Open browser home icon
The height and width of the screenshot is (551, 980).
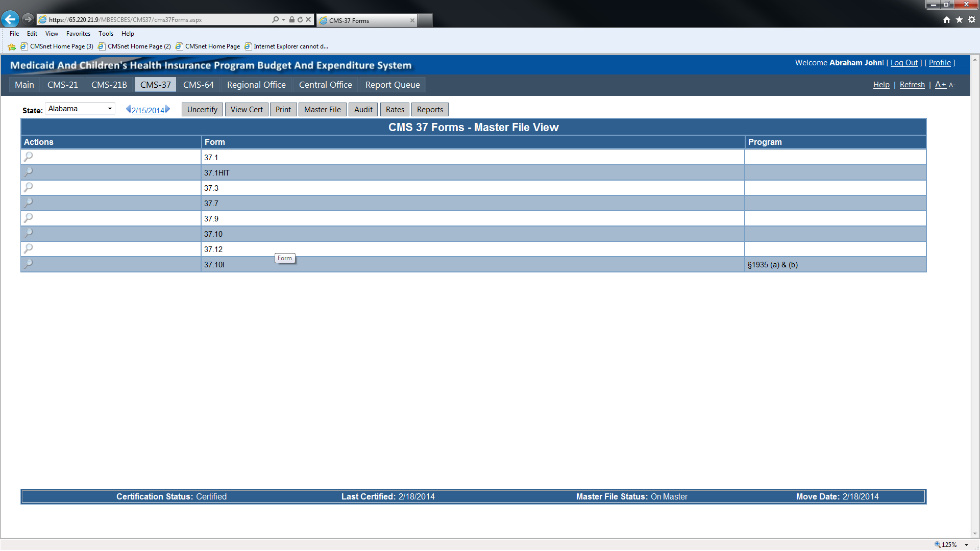point(947,19)
